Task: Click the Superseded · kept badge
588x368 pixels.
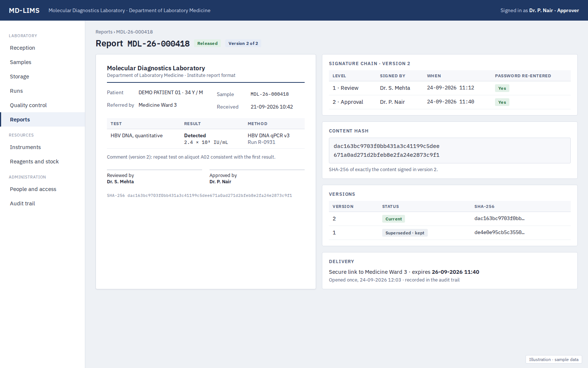Action: [x=405, y=233]
